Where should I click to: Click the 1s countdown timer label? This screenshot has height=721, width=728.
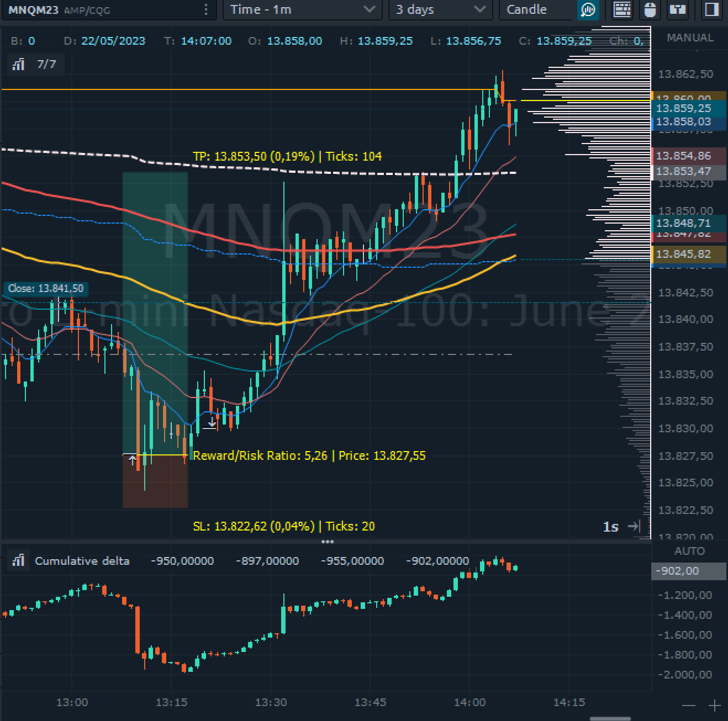tap(610, 527)
